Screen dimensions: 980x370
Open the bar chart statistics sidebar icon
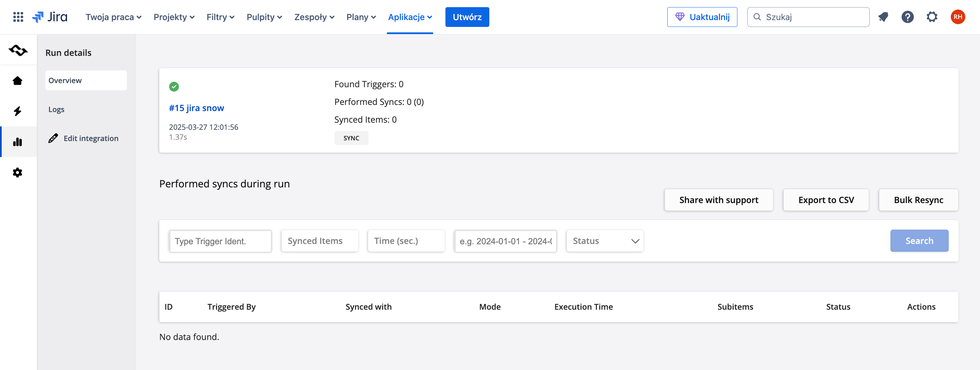tap(17, 142)
